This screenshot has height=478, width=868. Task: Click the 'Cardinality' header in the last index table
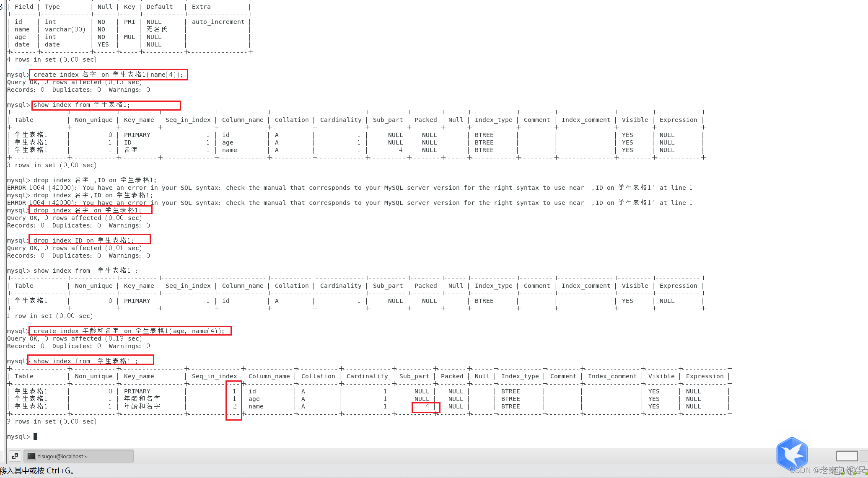pos(367,376)
